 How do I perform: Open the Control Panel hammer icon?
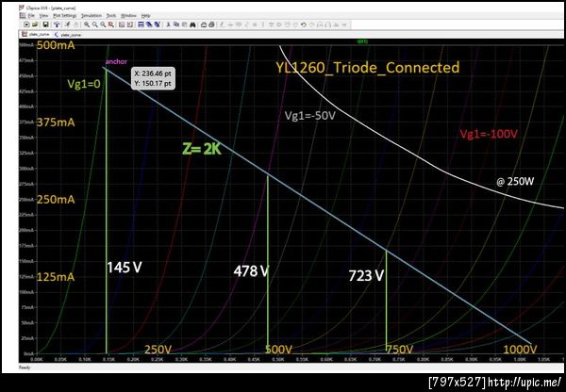[x=57, y=24]
